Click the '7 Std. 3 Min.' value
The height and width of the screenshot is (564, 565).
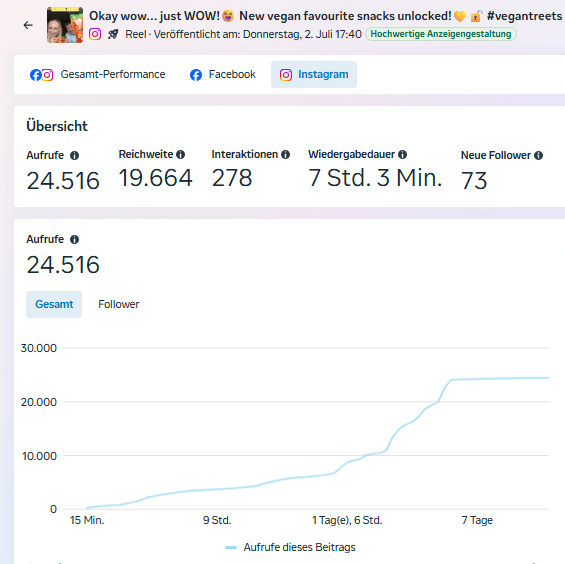coord(375,178)
